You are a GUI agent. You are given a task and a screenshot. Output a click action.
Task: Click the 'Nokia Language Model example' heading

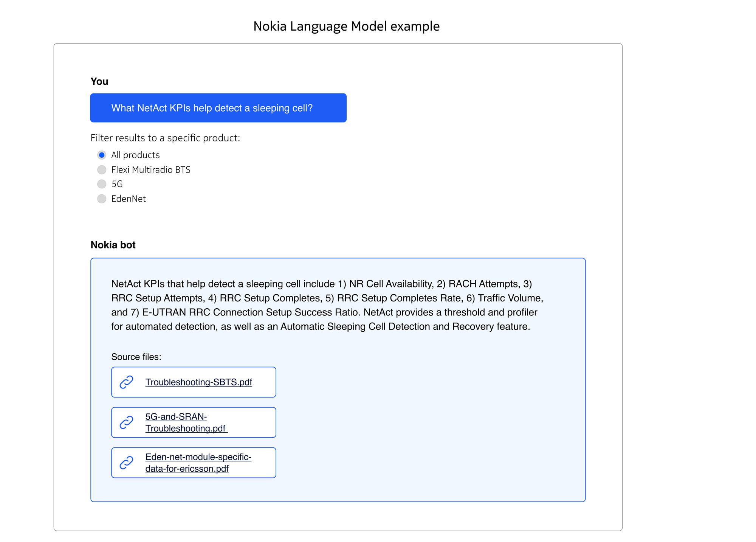click(346, 26)
